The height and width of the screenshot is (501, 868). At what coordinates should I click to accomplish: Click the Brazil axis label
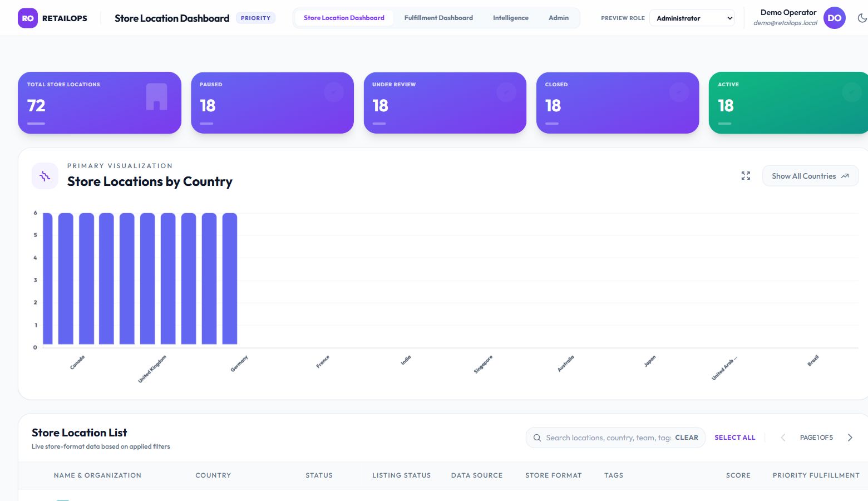[x=813, y=361]
